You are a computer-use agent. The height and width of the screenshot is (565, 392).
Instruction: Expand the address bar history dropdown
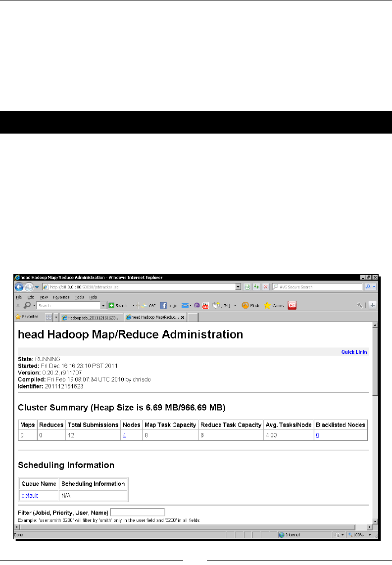click(x=238, y=287)
